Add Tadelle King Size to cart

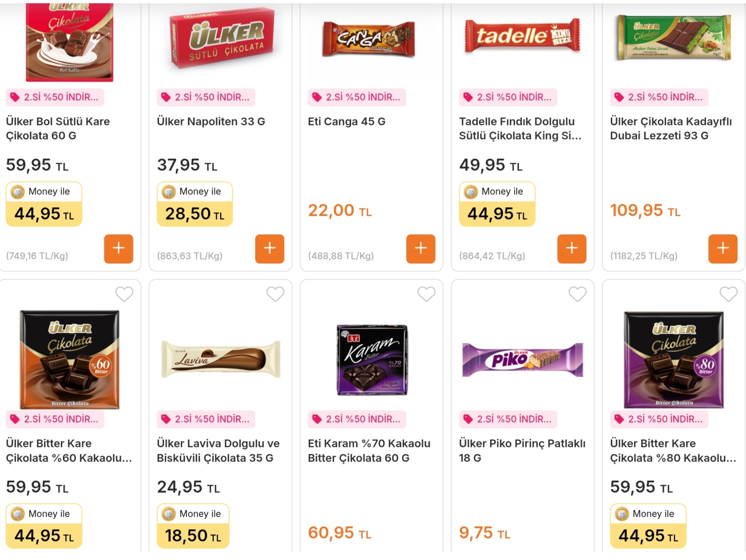coord(572,248)
